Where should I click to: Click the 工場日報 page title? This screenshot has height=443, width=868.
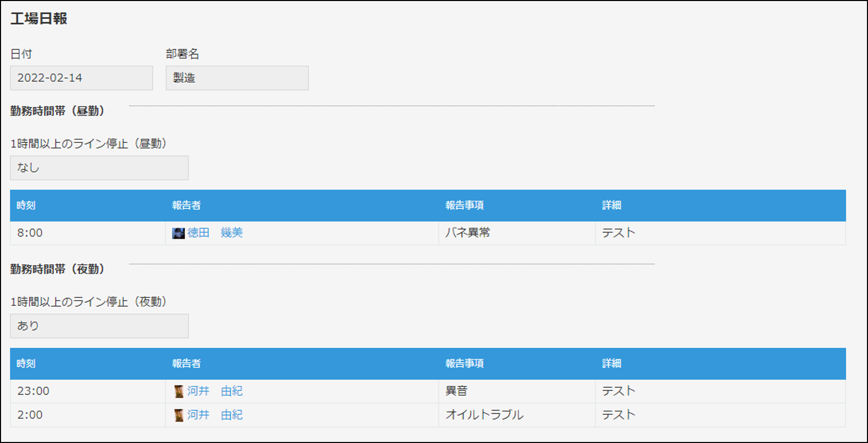point(39,19)
